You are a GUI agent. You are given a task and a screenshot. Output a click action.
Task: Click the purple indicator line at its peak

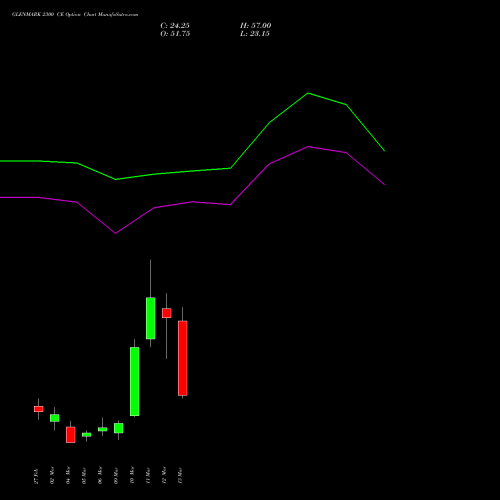point(308,147)
